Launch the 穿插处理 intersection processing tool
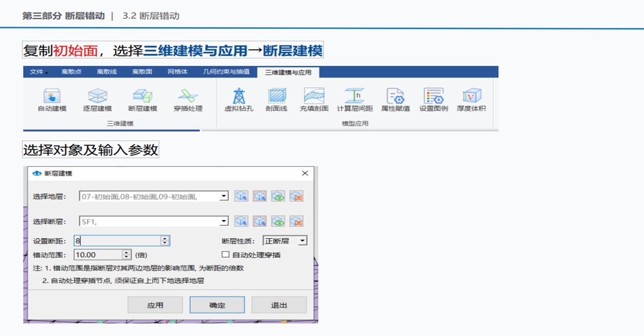This screenshot has width=644, height=336. (x=188, y=100)
